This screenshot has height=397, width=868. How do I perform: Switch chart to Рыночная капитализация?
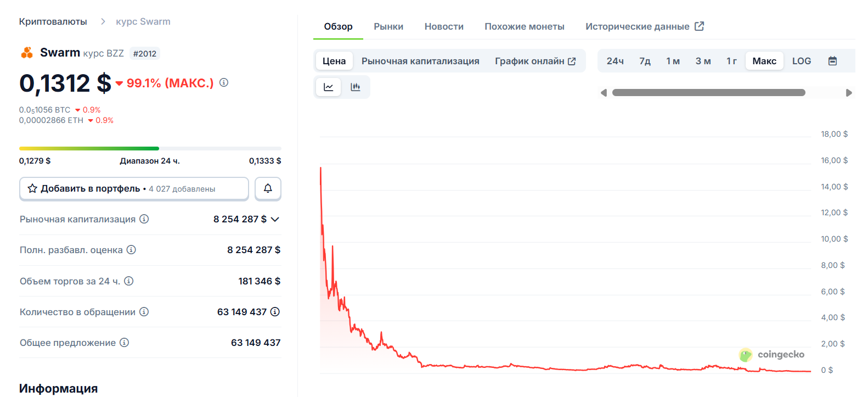pyautogui.click(x=420, y=61)
